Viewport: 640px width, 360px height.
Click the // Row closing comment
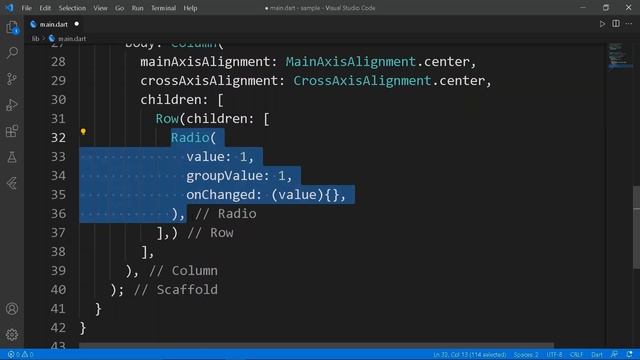(x=210, y=233)
